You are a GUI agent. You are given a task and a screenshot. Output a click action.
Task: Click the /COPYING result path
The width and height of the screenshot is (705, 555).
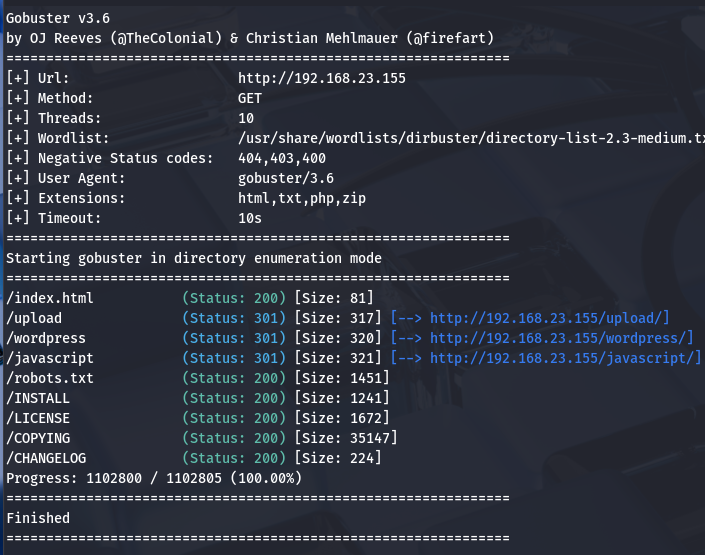pyautogui.click(x=38, y=438)
